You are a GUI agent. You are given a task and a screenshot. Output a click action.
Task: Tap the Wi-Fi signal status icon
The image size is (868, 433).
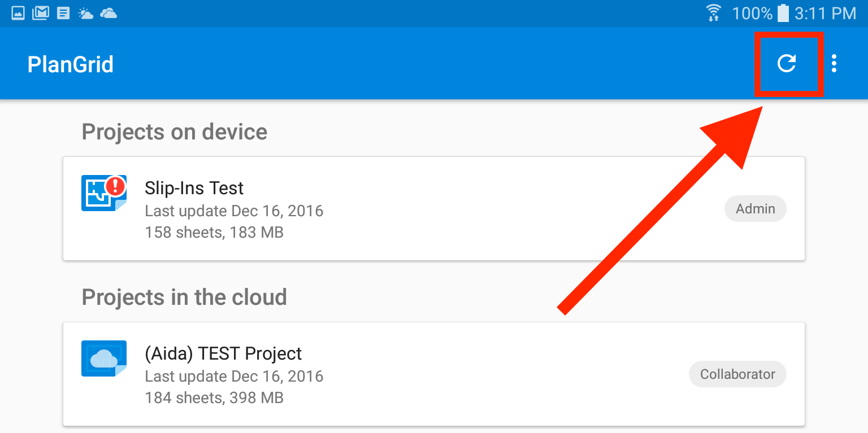714,13
